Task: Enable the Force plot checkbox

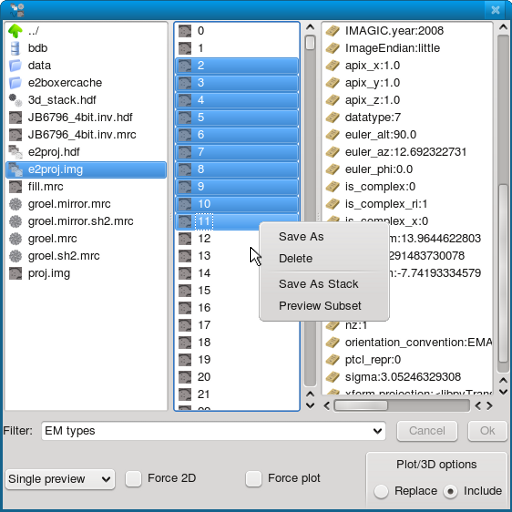Action: (253, 479)
